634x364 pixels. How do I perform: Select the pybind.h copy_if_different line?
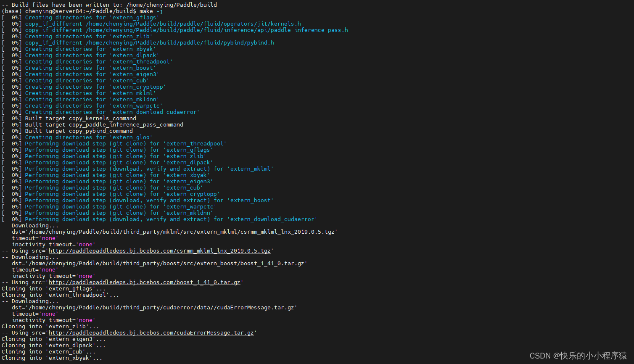(138, 42)
